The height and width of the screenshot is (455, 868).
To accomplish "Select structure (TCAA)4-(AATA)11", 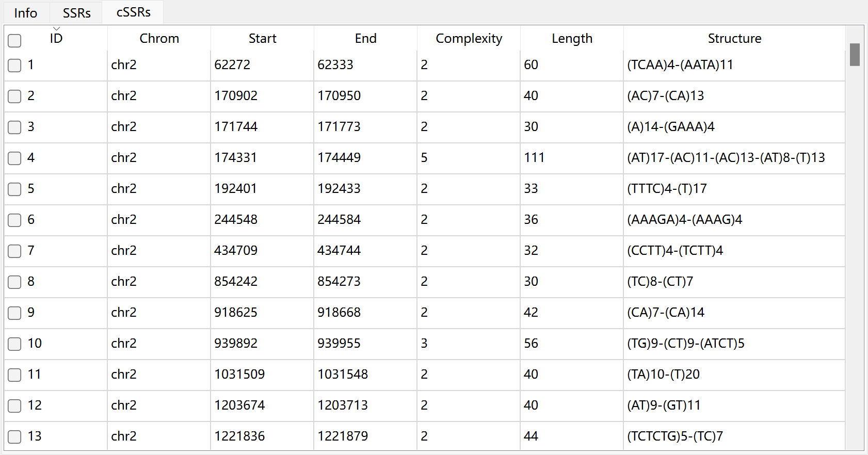I will pos(734,65).
